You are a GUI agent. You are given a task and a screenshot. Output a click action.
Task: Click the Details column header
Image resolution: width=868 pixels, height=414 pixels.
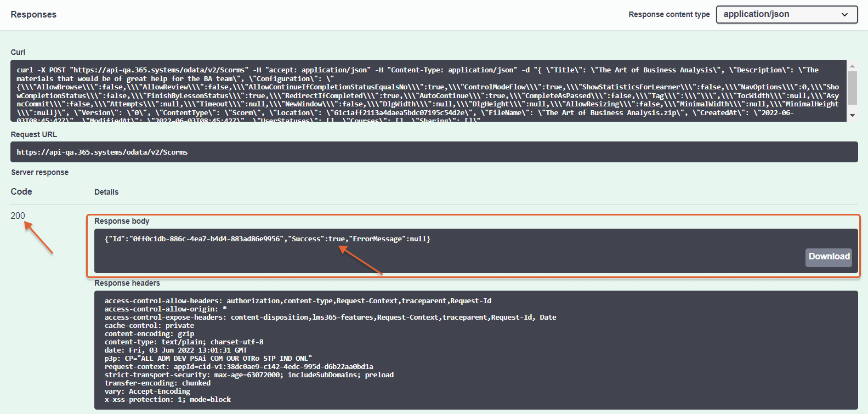click(x=106, y=192)
